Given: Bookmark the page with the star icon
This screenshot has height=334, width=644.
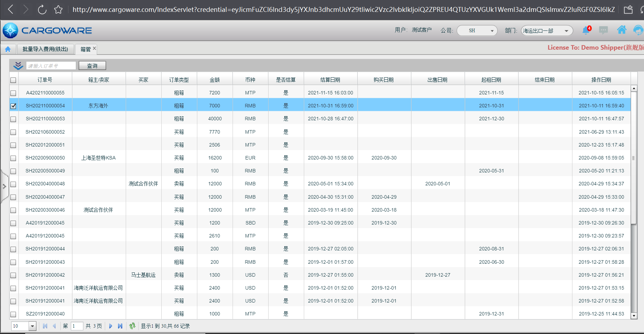Looking at the screenshot, I should tap(58, 9).
